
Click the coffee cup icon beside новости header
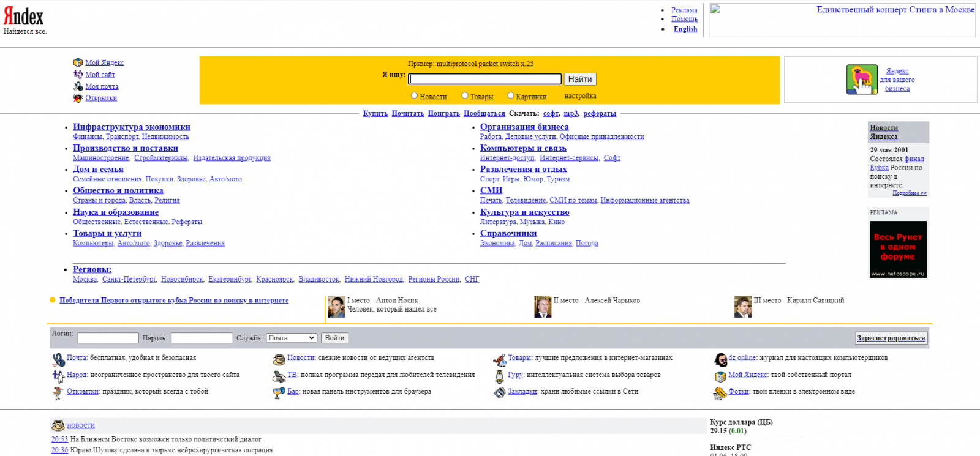pyautogui.click(x=59, y=425)
